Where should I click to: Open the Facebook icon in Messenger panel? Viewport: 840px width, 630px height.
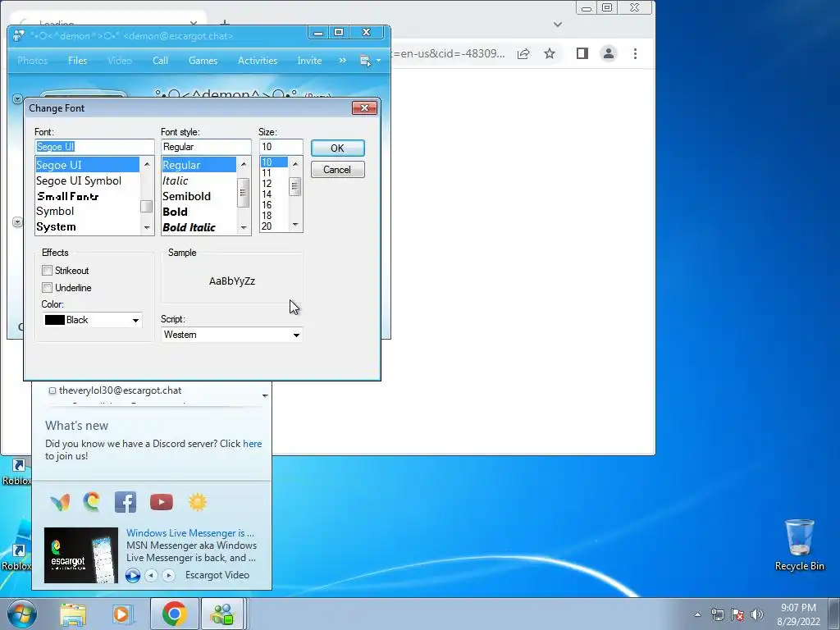[x=126, y=502]
